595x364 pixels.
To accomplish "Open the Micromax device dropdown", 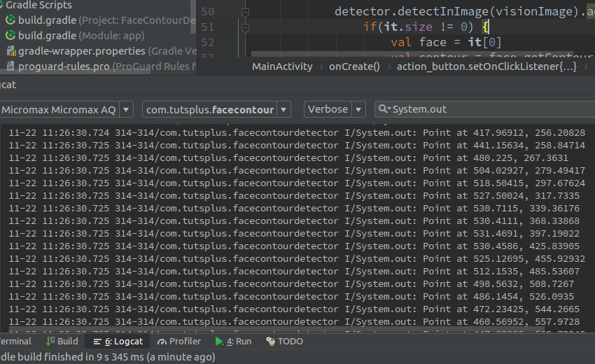I will pyautogui.click(x=66, y=110).
